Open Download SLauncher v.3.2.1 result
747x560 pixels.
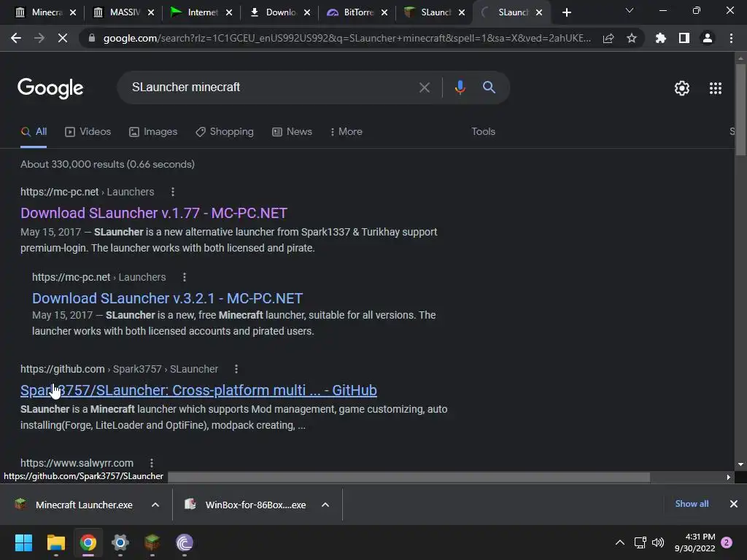tap(167, 298)
